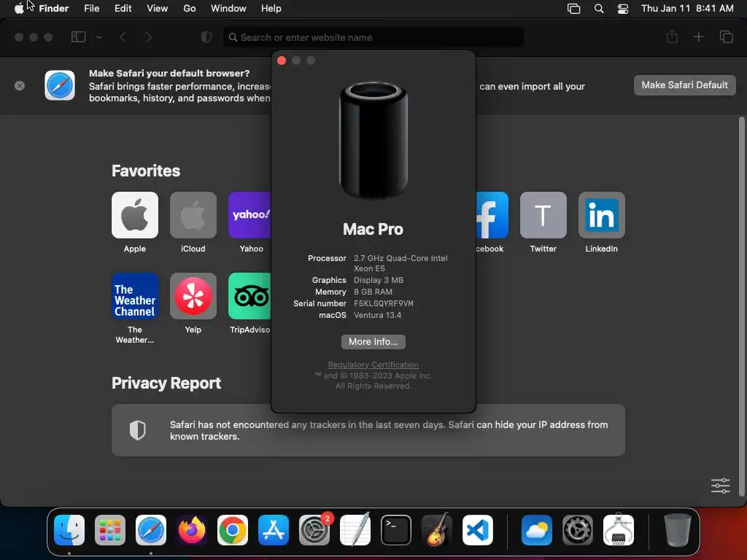The height and width of the screenshot is (560, 747).
Task: Go back in Safari
Action: click(x=123, y=37)
